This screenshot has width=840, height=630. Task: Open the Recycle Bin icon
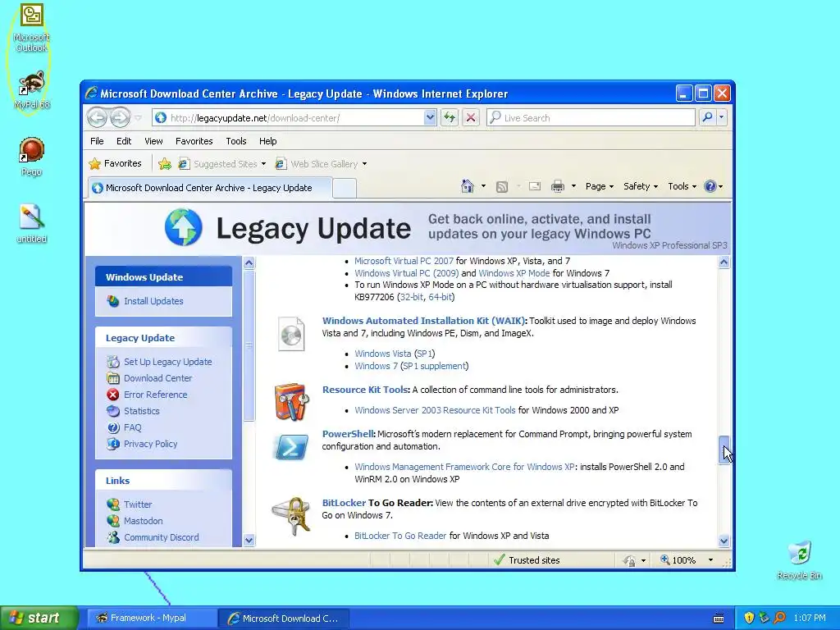click(x=799, y=560)
